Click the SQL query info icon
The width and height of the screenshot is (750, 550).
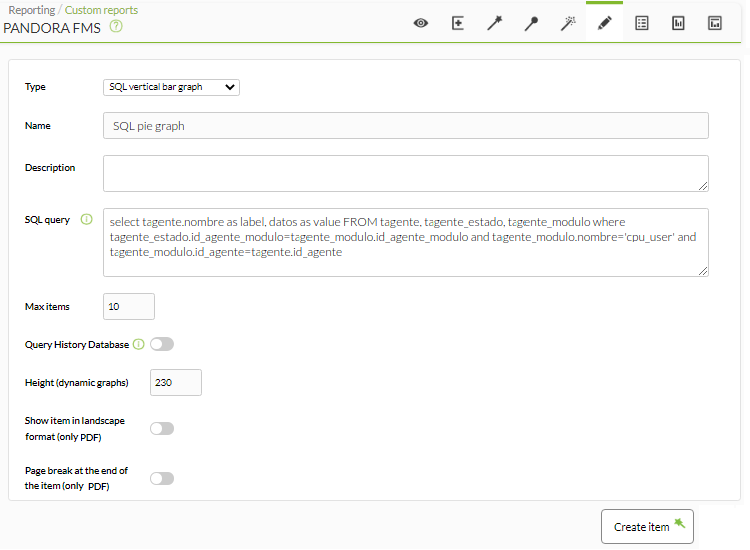point(86,220)
